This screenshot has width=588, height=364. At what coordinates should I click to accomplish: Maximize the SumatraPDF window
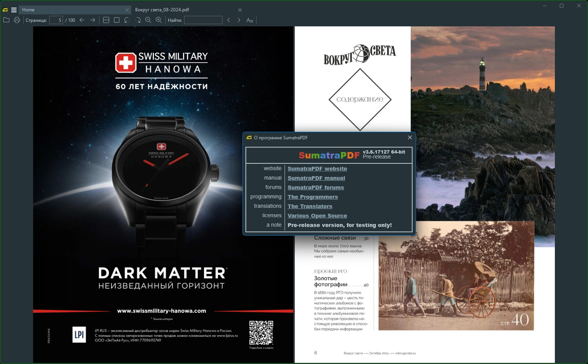click(x=562, y=6)
